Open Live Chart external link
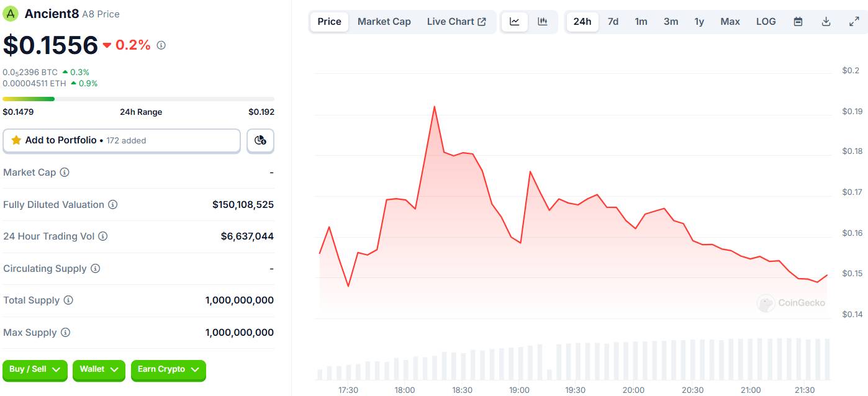 click(456, 22)
